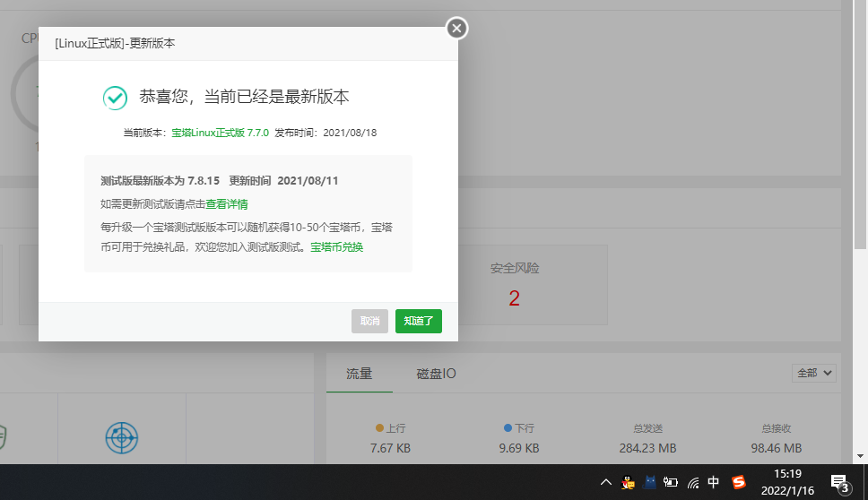Open the 宝塔币兑换 link
Viewport: 868px width, 500px height.
336,247
